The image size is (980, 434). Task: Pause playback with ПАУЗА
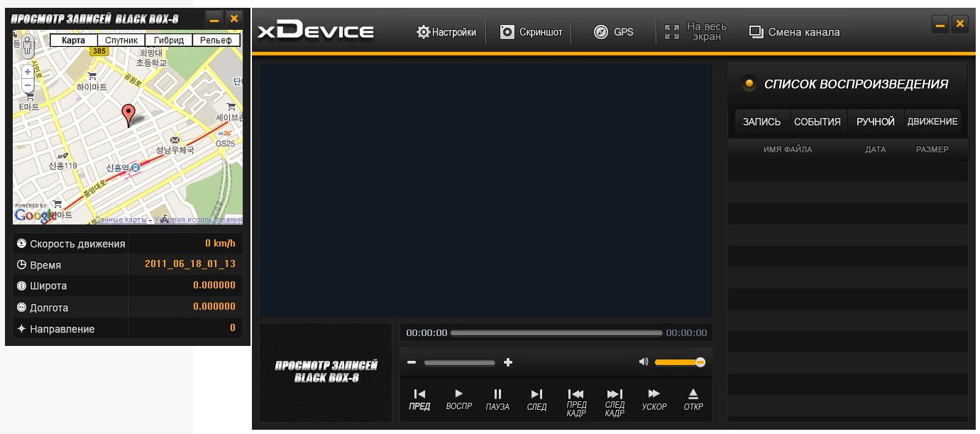tap(497, 399)
